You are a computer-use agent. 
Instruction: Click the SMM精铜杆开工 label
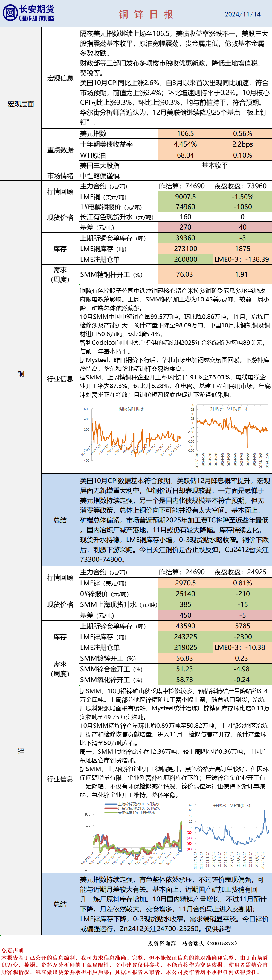[x=118, y=274]
